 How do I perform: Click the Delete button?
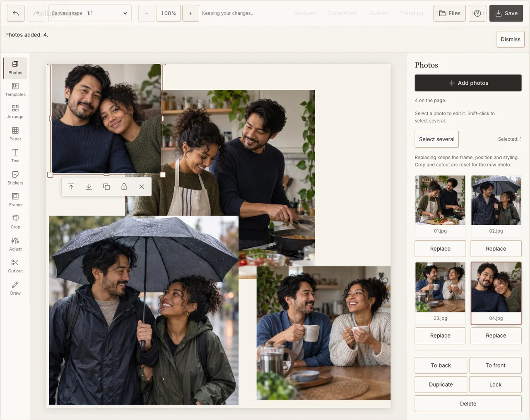tap(468, 403)
